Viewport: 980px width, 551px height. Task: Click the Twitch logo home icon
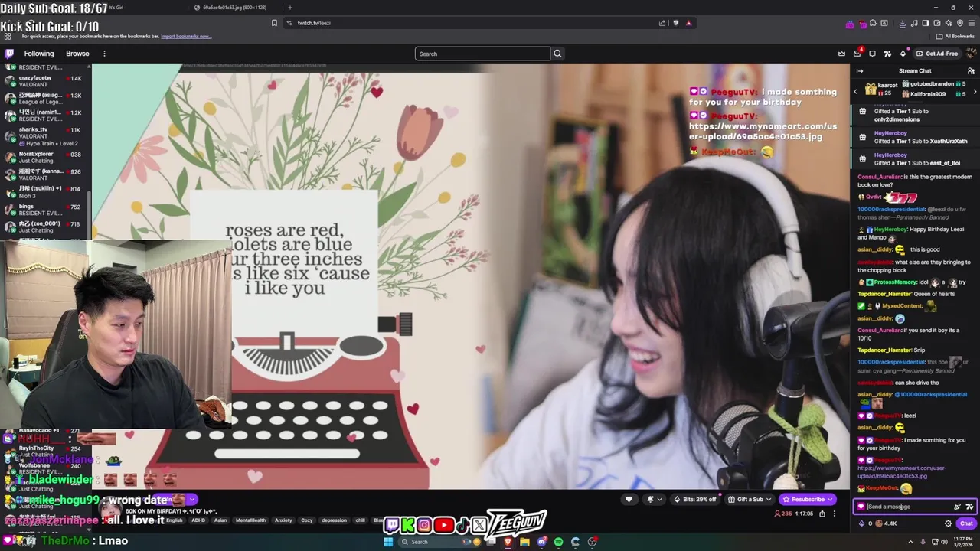click(x=9, y=54)
